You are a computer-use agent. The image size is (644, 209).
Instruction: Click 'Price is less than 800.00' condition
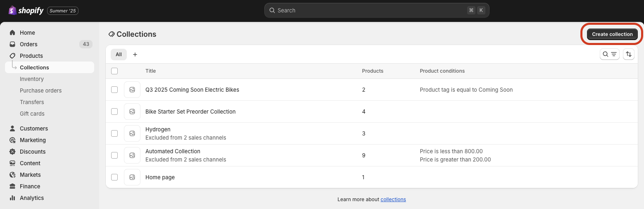coord(451,151)
